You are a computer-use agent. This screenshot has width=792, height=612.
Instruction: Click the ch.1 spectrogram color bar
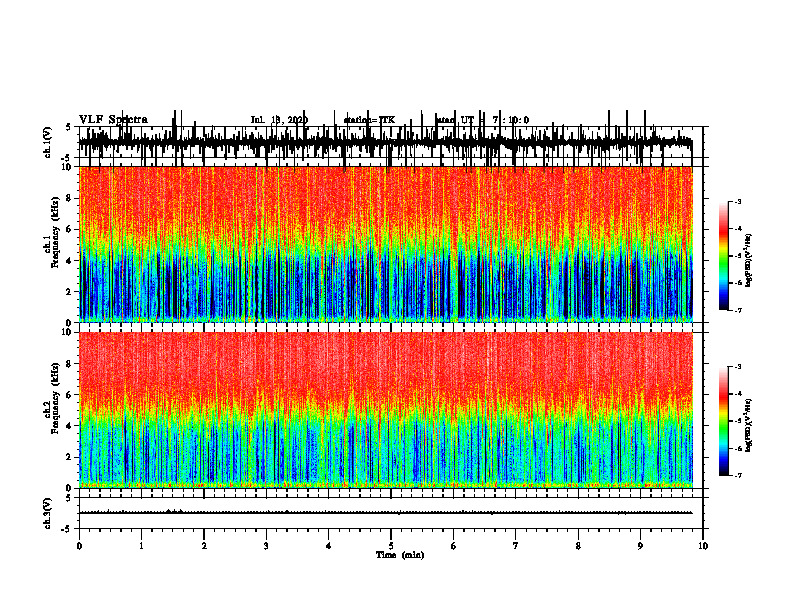click(723, 256)
